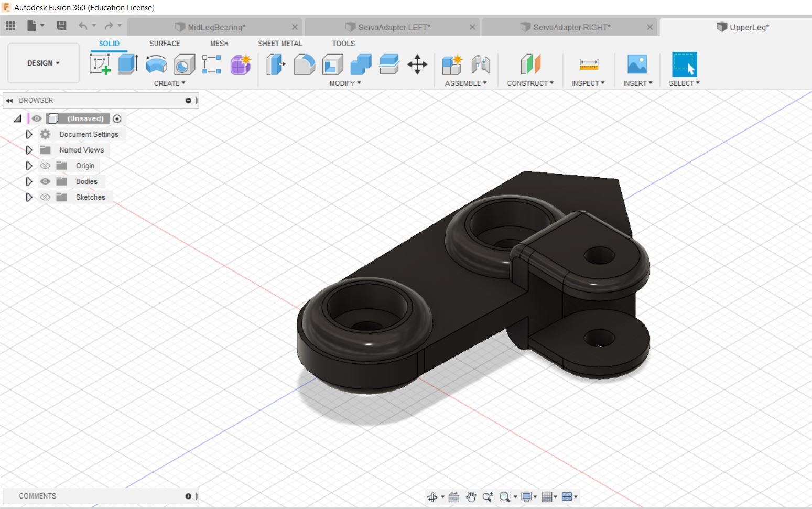
Task: Switch to the MESH tab
Action: pyautogui.click(x=219, y=44)
